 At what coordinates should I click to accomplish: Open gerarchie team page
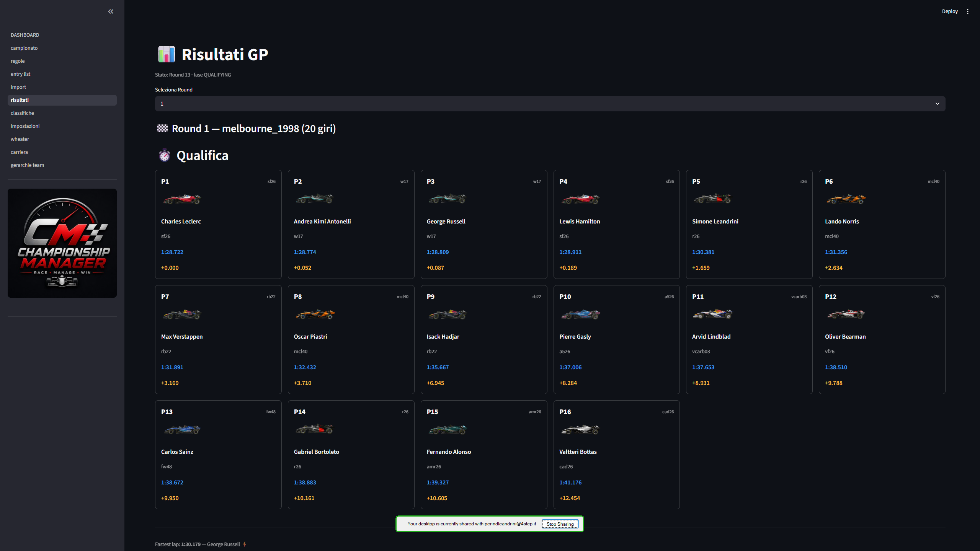click(62, 165)
